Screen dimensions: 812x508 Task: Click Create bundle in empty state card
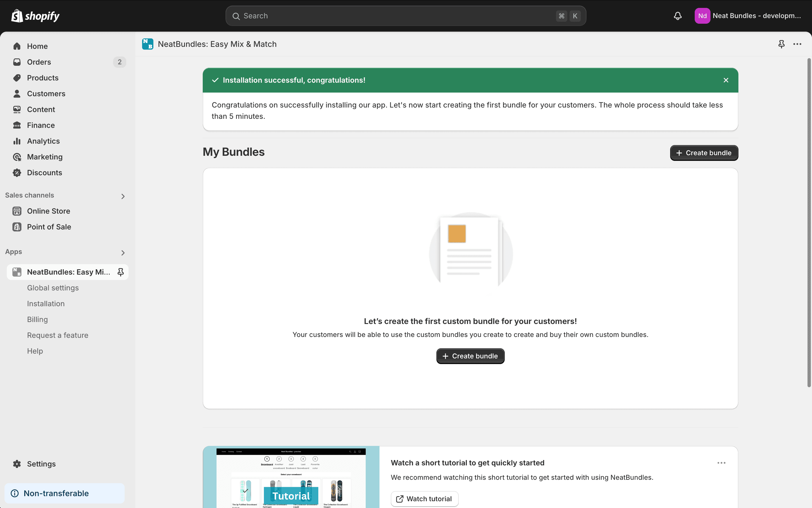pyautogui.click(x=470, y=356)
